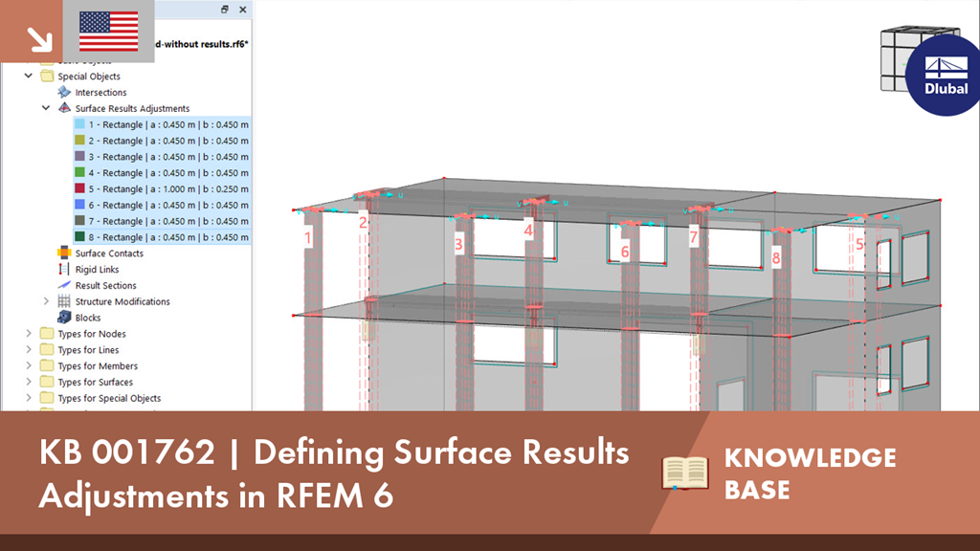Click purple-gray swatch of adjustment 3
Image resolution: width=980 pixels, height=551 pixels.
[80, 156]
